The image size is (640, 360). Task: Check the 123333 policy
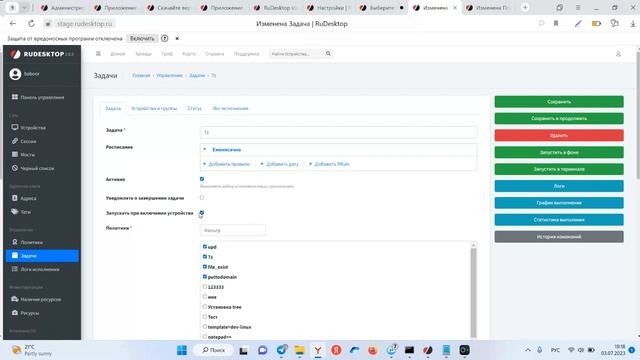[205, 287]
